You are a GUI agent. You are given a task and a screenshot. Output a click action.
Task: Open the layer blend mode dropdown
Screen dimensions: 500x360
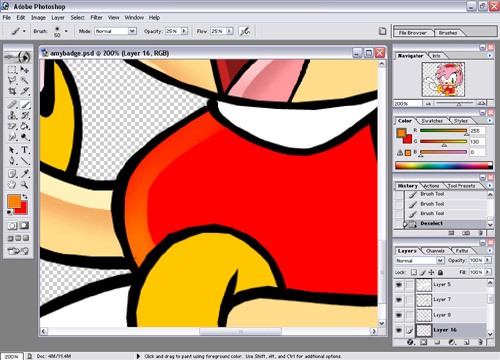[x=440, y=260]
